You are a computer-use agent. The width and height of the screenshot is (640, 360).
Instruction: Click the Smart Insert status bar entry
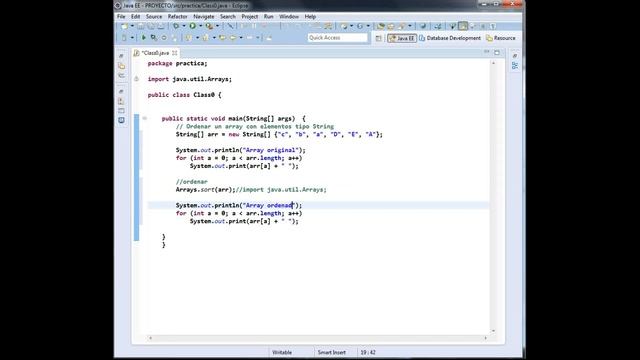(332, 352)
